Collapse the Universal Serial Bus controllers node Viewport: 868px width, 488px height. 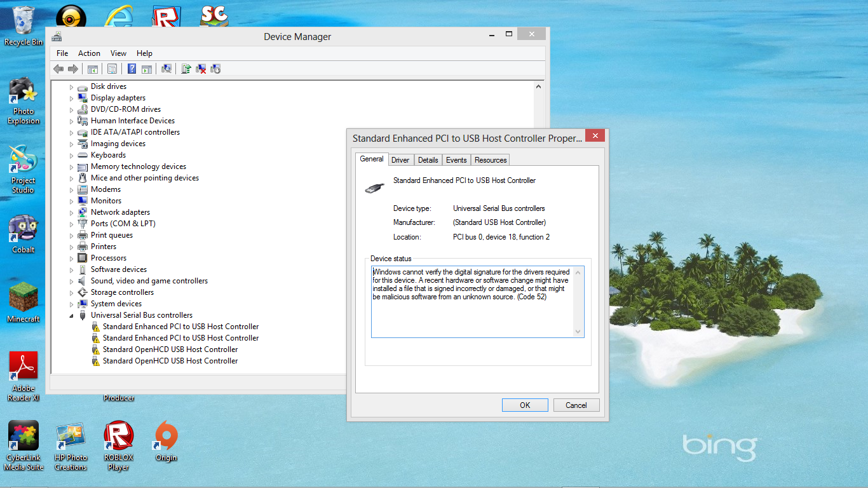tap(71, 316)
